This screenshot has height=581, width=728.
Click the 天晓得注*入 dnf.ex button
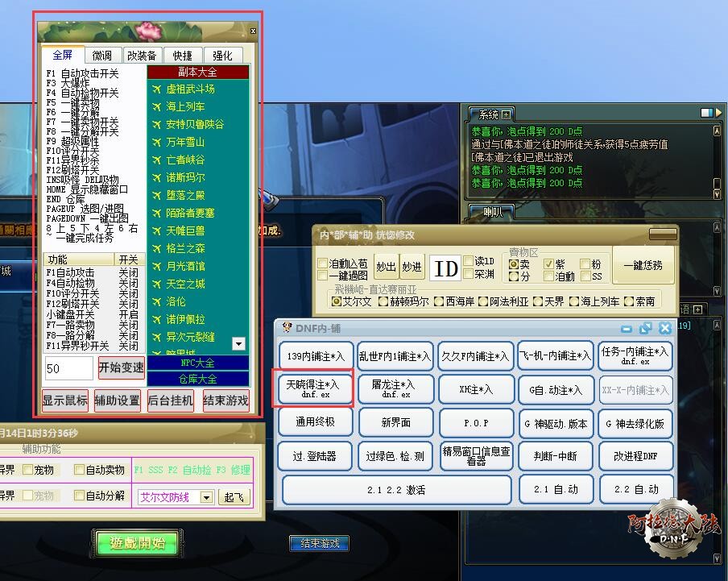click(315, 388)
